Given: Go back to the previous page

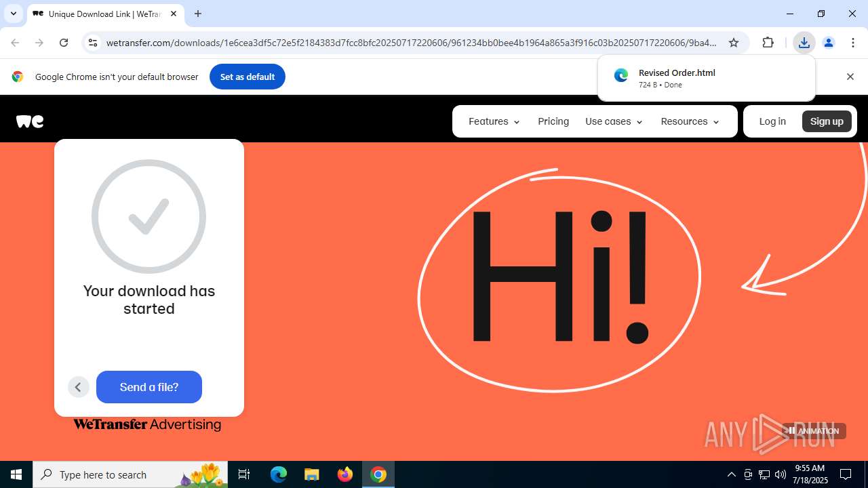Looking at the screenshot, I should click(x=15, y=43).
